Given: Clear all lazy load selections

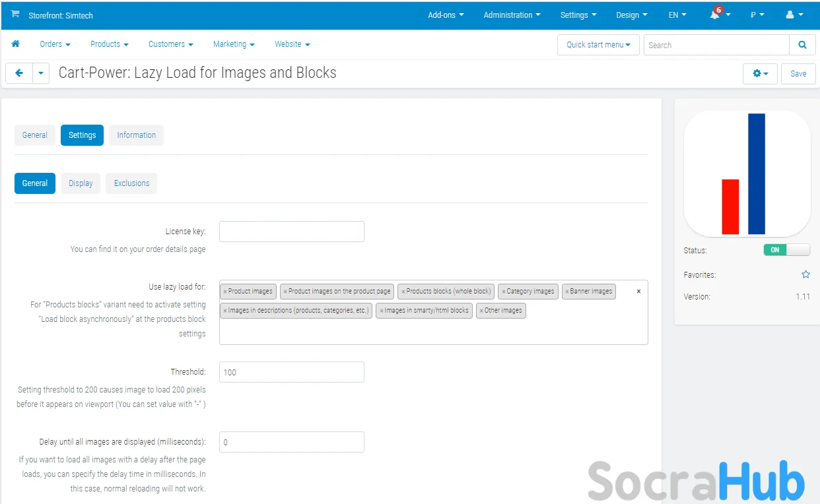Looking at the screenshot, I should 638,291.
